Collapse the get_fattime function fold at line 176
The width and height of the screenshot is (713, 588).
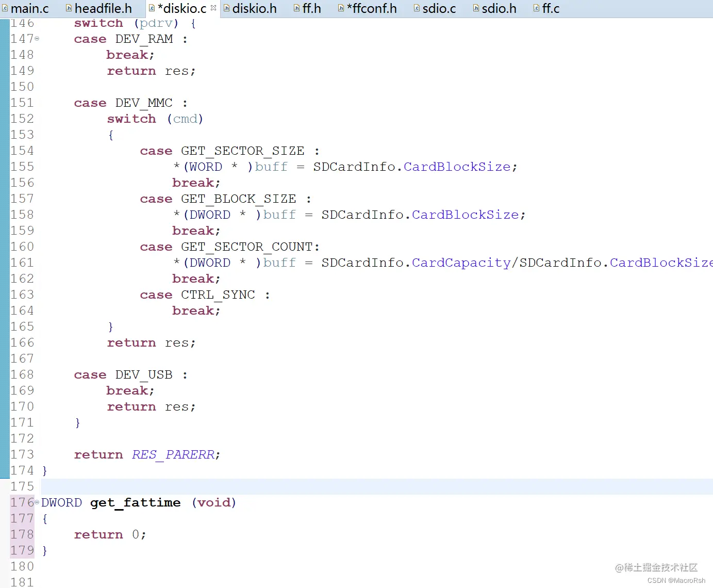[x=36, y=502]
